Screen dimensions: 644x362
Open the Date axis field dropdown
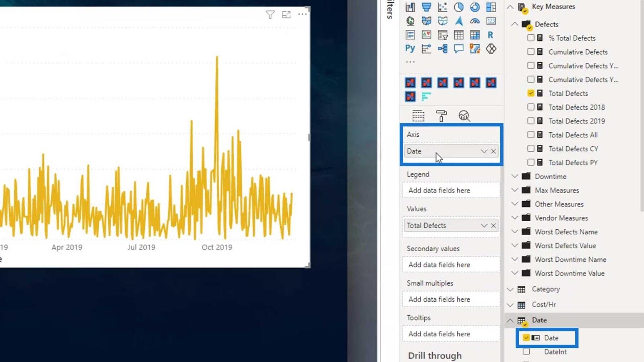[484, 151]
